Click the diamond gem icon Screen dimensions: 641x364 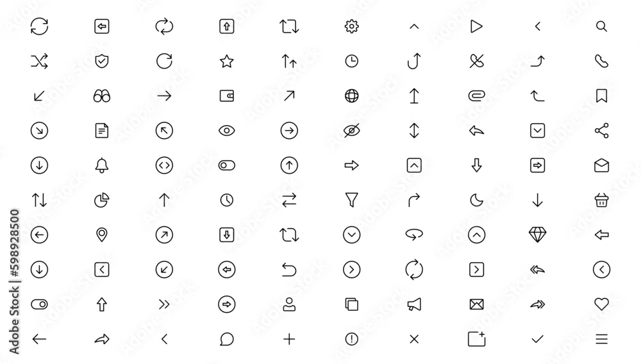[538, 235]
